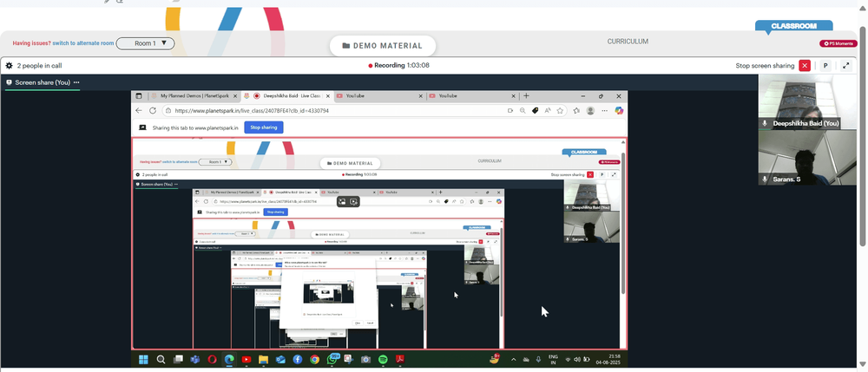Viewport: 868px width, 372px height.
Task: Click the profile avatar in largest shared Edge
Action: pos(590,110)
